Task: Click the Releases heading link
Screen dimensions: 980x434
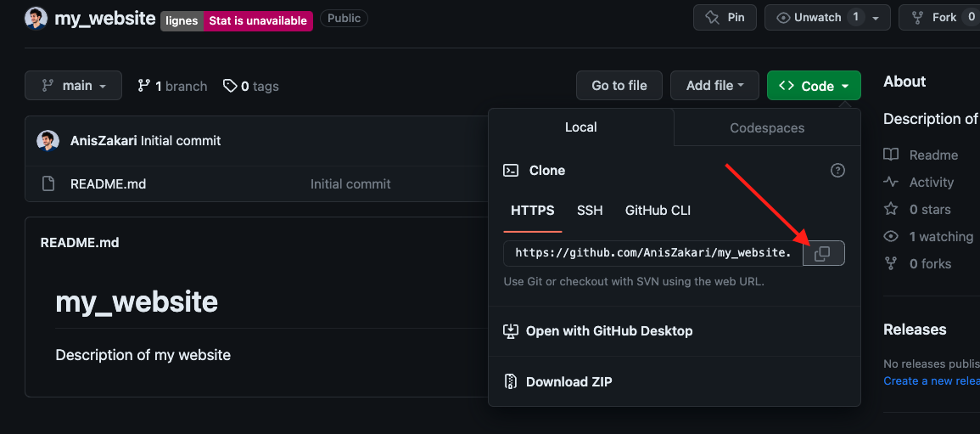Action: click(915, 330)
